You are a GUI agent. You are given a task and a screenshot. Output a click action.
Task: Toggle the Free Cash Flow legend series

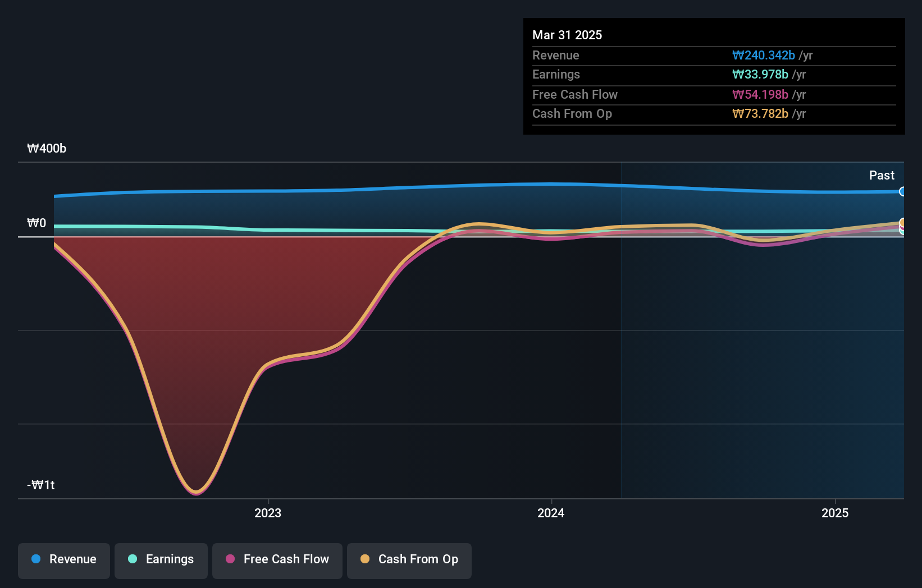point(277,561)
